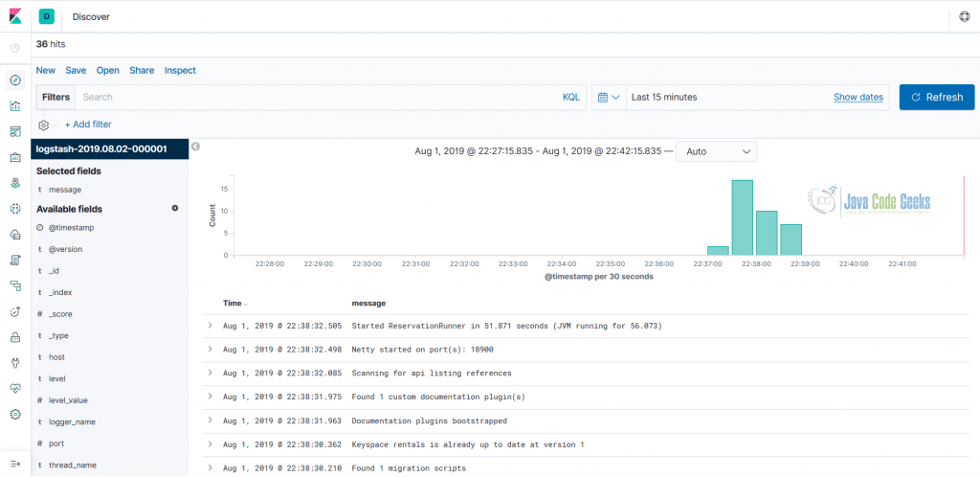Click New in the top menu
This screenshot has height=477, width=980.
click(46, 71)
